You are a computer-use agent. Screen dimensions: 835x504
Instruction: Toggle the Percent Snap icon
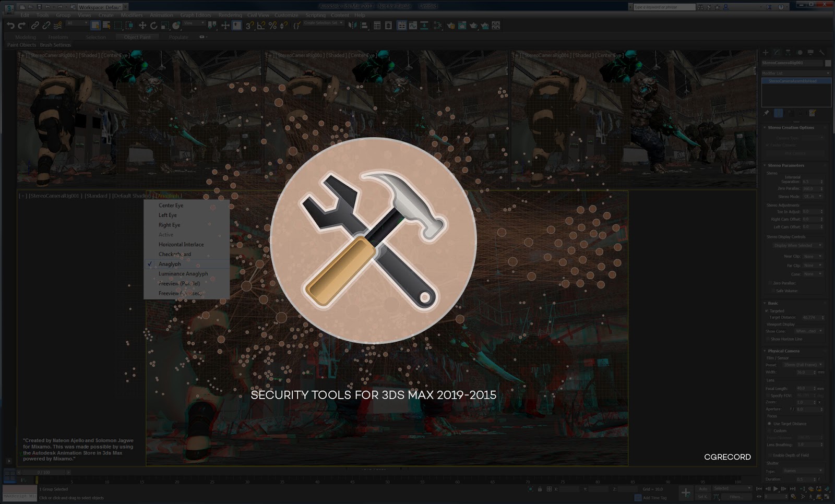coord(272,25)
